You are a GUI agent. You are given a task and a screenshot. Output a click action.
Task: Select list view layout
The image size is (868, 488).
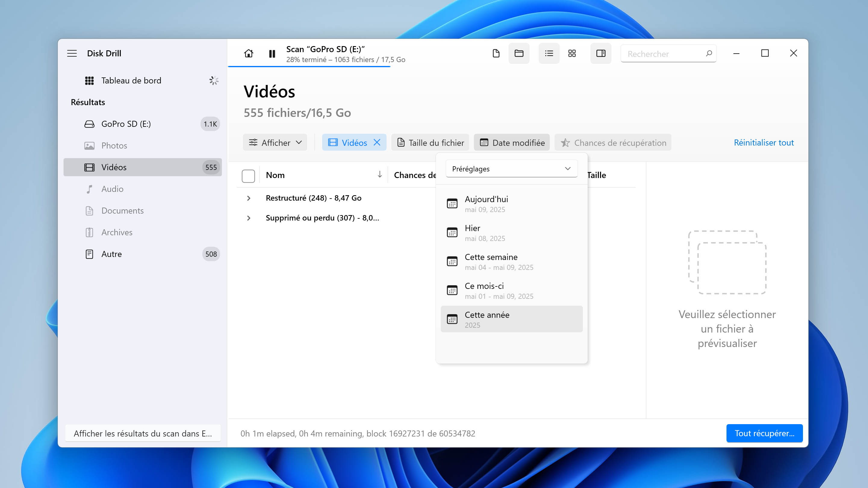click(x=549, y=53)
